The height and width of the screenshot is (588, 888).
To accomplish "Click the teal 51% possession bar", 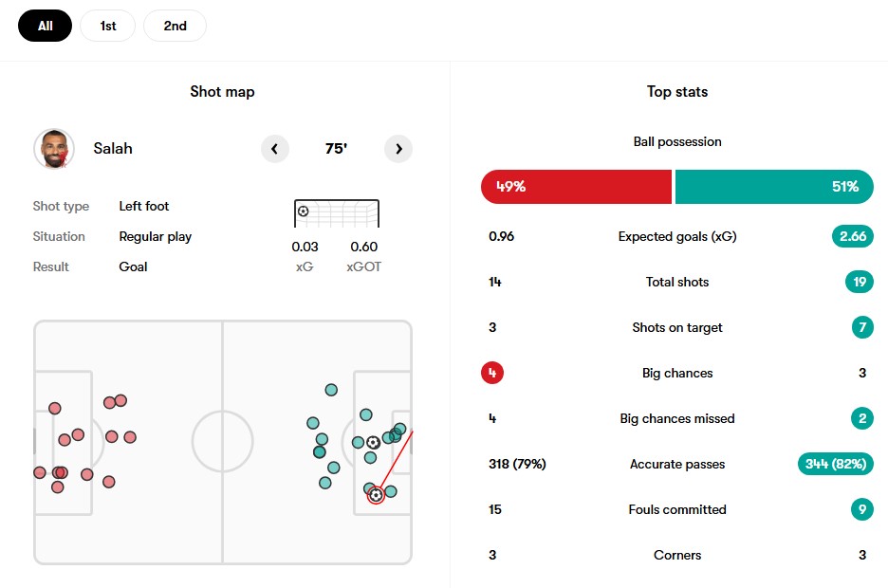I will [x=774, y=187].
